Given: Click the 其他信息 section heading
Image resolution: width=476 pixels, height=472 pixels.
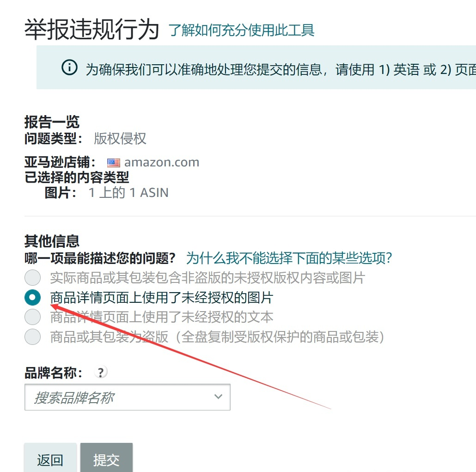Looking at the screenshot, I should (52, 241).
